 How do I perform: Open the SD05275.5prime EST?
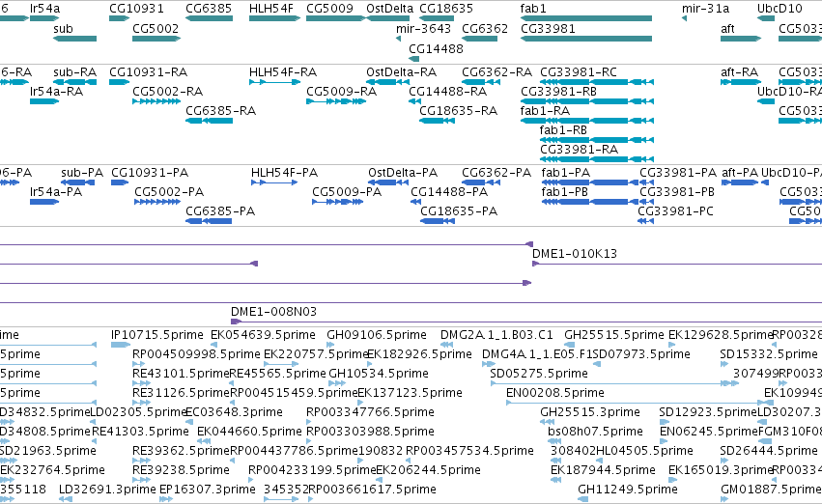click(614, 383)
